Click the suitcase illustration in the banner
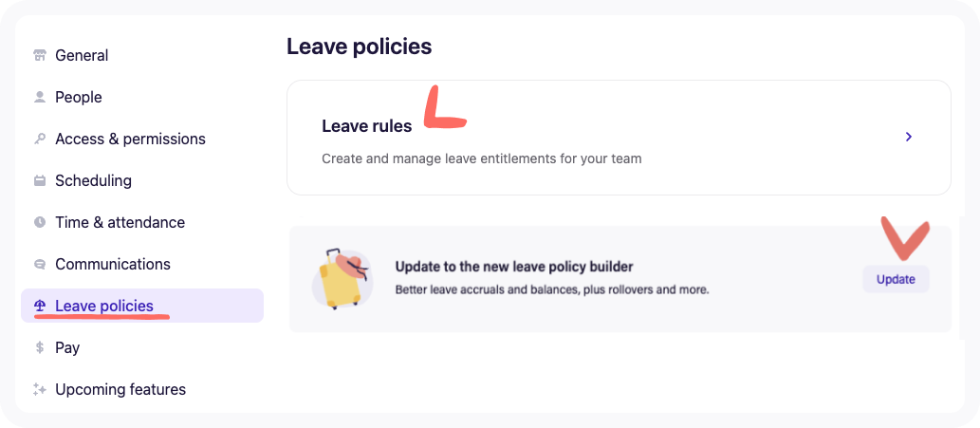Screen dimensions: 980x428 340,279
